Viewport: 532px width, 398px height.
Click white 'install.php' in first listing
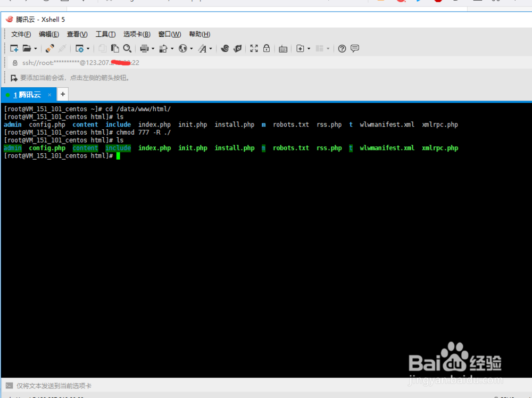point(235,125)
